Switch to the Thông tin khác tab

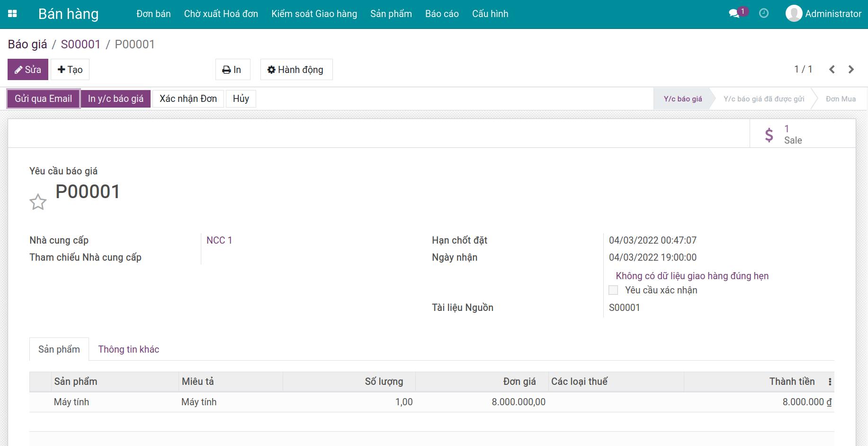[x=128, y=349]
